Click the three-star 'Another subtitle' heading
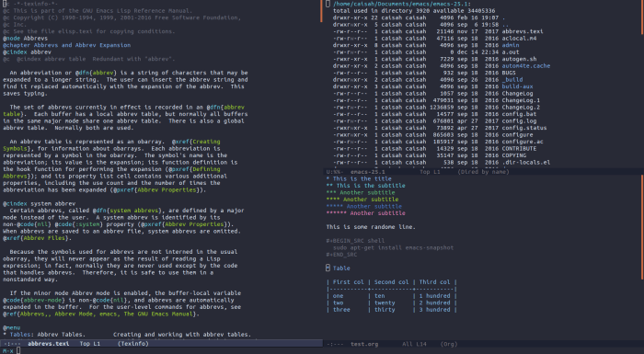644x354 pixels. pyautogui.click(x=361, y=192)
